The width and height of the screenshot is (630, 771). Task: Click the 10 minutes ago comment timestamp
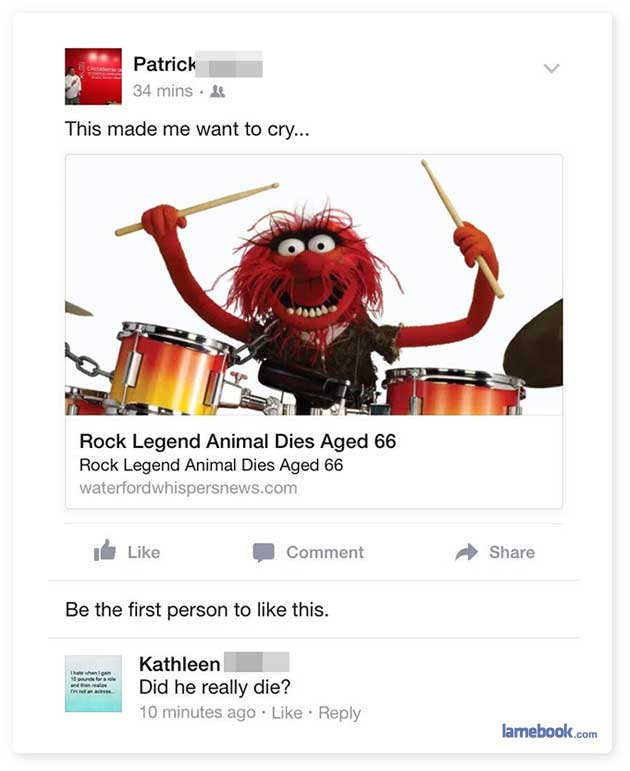(x=197, y=712)
